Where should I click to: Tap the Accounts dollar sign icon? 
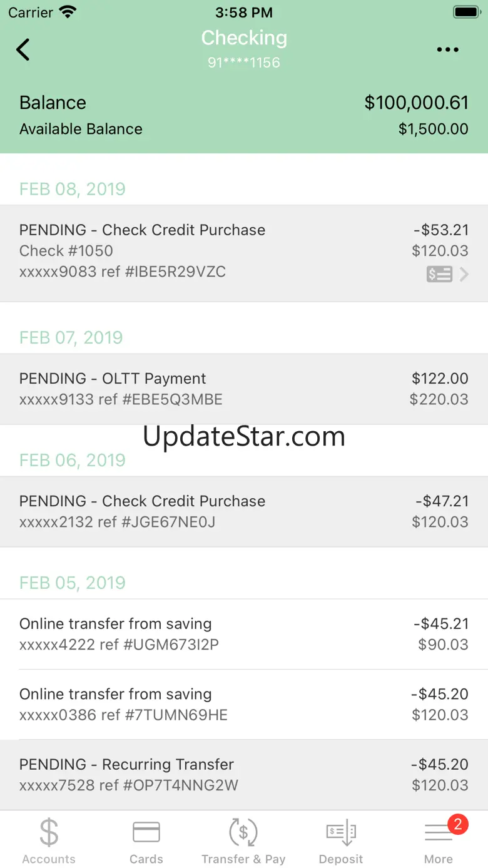[49, 832]
